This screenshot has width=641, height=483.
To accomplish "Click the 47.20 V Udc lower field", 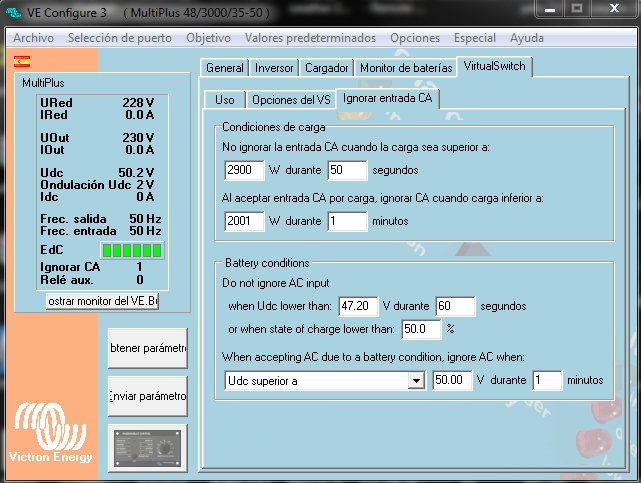I will click(358, 306).
